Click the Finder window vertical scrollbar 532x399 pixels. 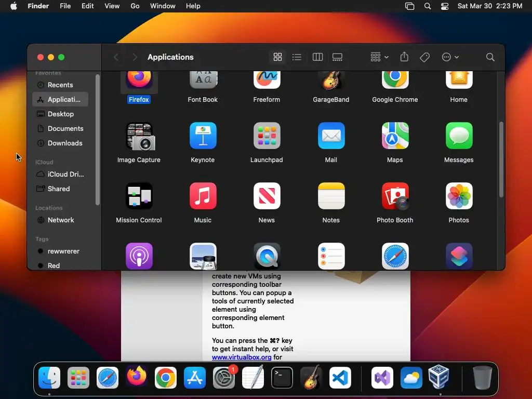[x=501, y=159]
